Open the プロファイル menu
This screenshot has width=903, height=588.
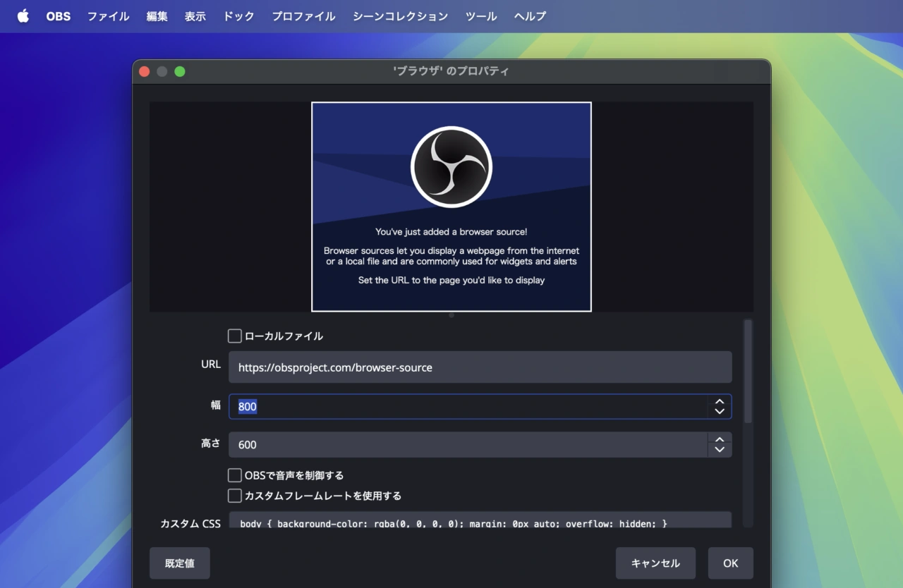click(303, 16)
